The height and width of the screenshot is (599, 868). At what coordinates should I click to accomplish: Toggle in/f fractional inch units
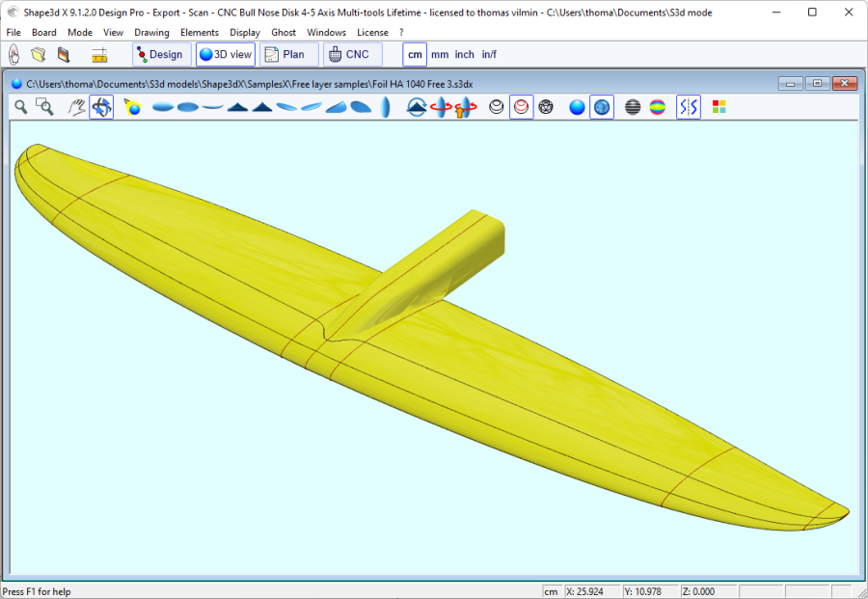(488, 54)
